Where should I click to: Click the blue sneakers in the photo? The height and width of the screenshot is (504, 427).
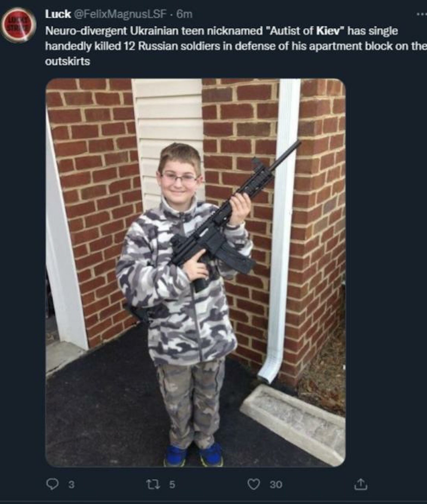[193, 455]
